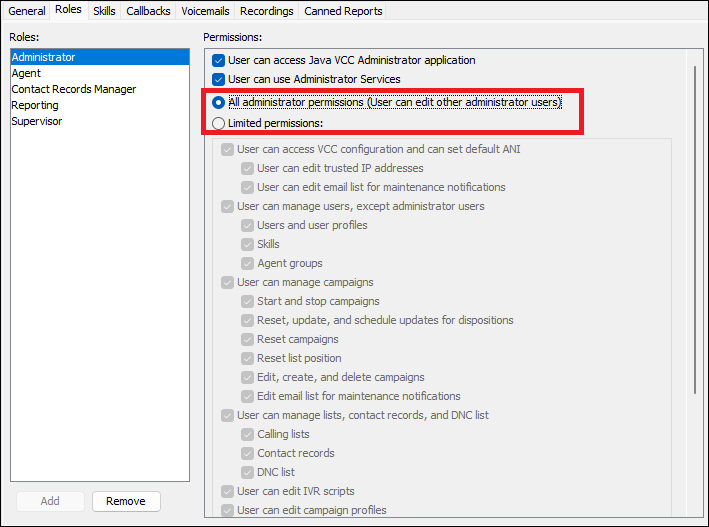
Task: Toggle manage lists, contact records, DNC checkbox
Action: click(x=227, y=415)
